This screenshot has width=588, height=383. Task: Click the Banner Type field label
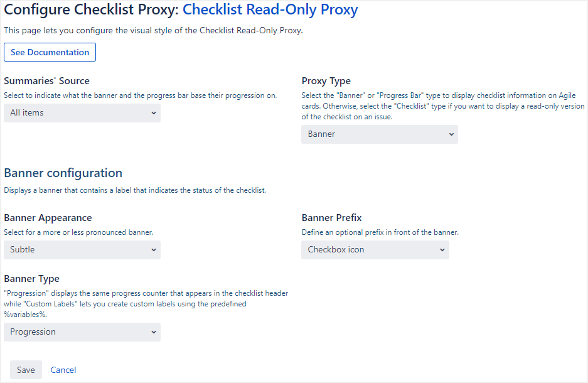pos(31,279)
